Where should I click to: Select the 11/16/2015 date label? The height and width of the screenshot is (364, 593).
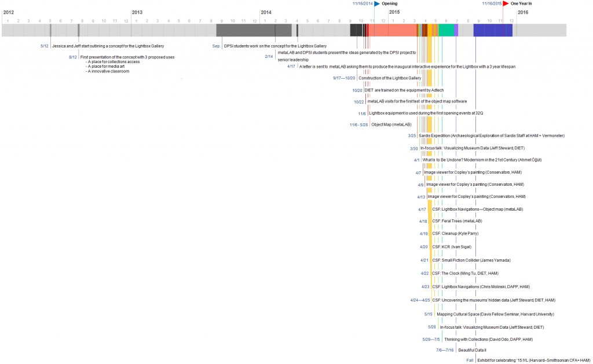(x=492, y=4)
